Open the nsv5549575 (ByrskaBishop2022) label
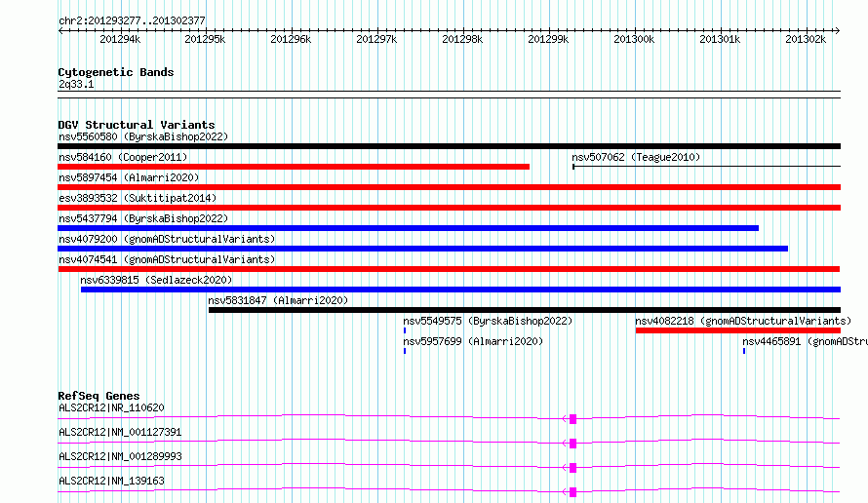Screen dimensions: 868x503 point(488,321)
